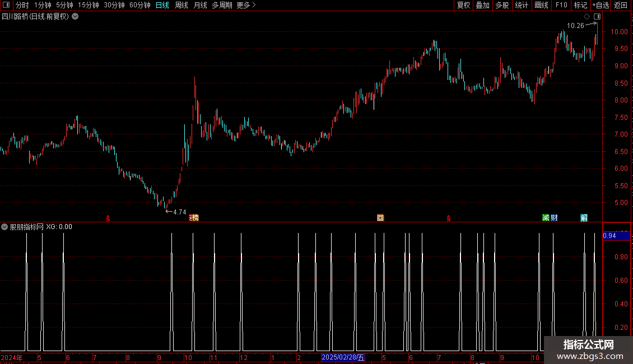
Task: Click the 5.00 price axis label
Action: tap(621, 203)
